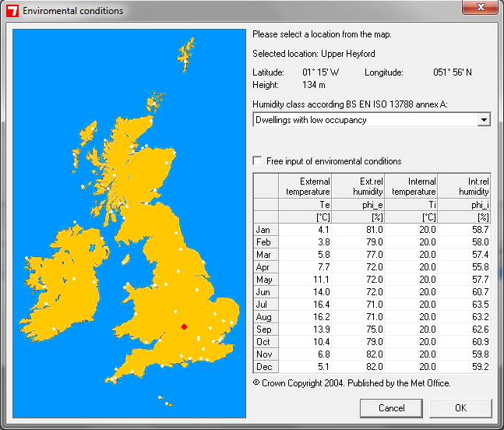Click the Sep row label
Viewport: 504px width, 430px height.
tap(266, 330)
